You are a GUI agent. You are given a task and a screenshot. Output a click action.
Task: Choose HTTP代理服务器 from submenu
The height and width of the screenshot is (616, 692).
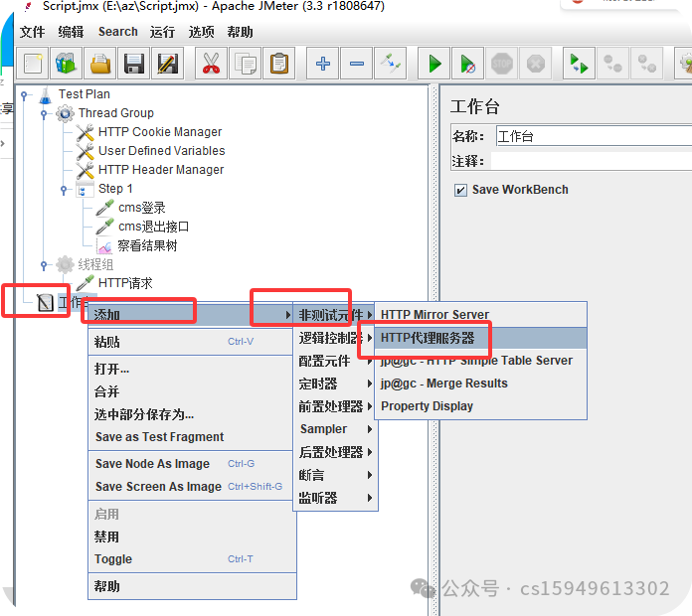tap(480, 338)
